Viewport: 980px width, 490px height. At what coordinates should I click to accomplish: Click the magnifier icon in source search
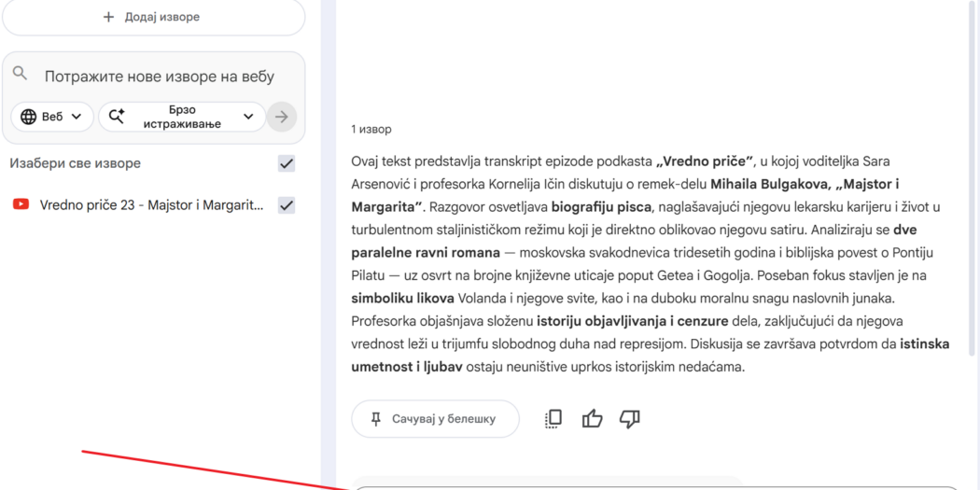coord(21,75)
